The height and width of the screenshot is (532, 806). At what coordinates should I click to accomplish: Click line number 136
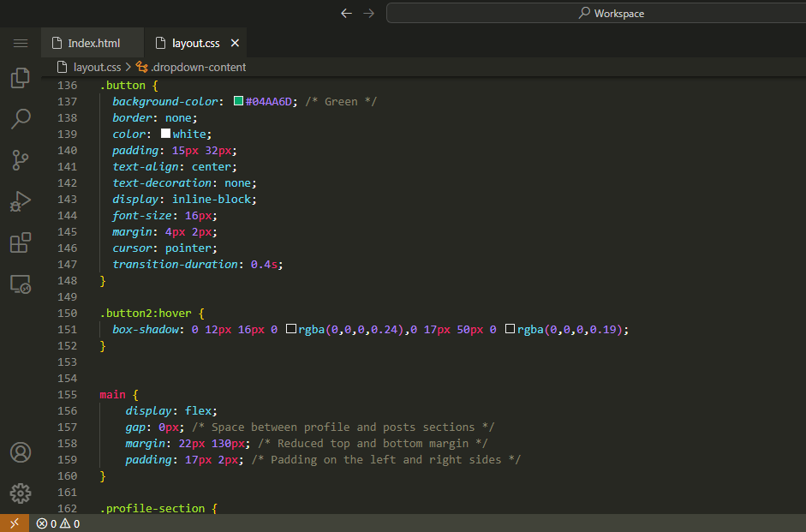67,86
